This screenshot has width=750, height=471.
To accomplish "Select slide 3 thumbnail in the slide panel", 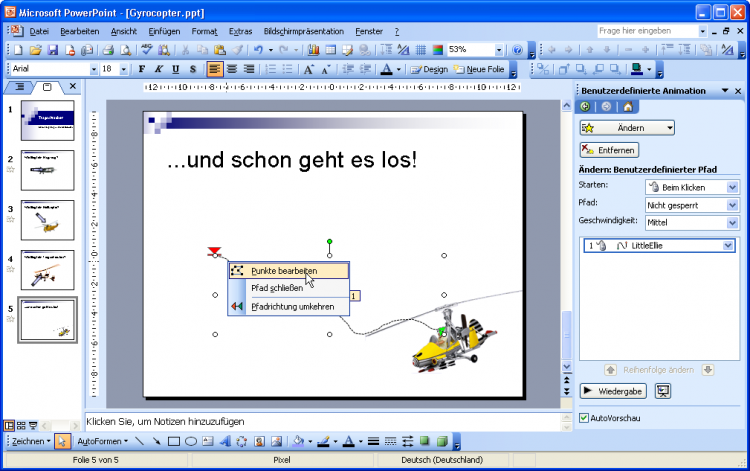I will (47, 219).
